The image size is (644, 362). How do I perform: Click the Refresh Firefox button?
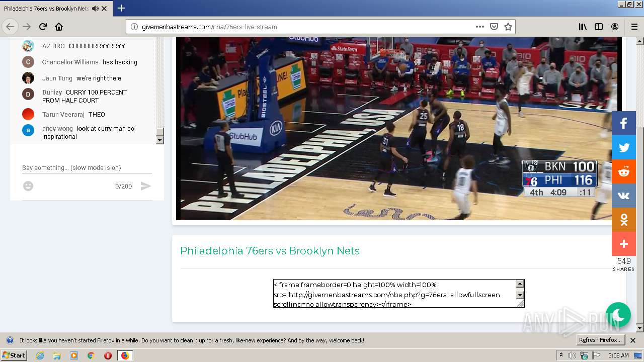pos(601,340)
